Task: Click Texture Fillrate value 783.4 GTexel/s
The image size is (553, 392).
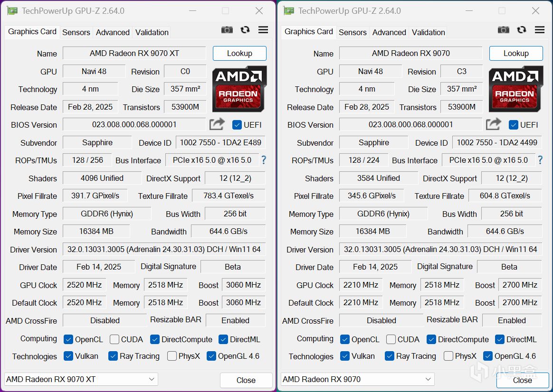Action: click(229, 196)
